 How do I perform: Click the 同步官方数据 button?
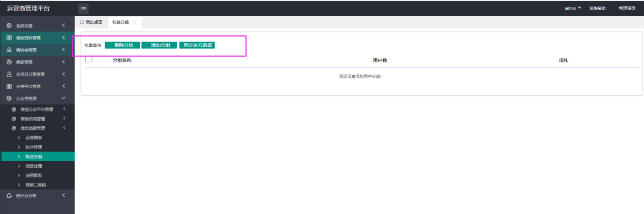[197, 45]
